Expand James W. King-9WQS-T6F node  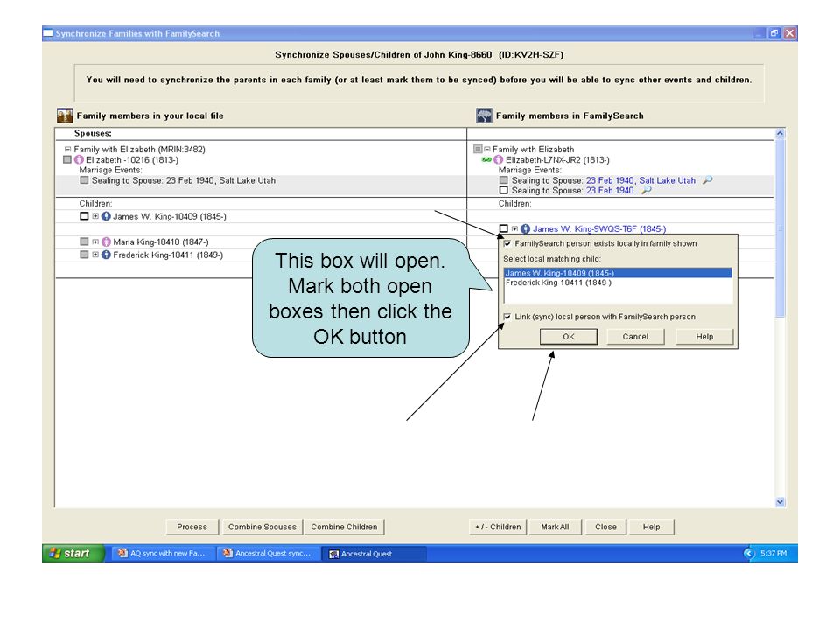[x=514, y=228]
